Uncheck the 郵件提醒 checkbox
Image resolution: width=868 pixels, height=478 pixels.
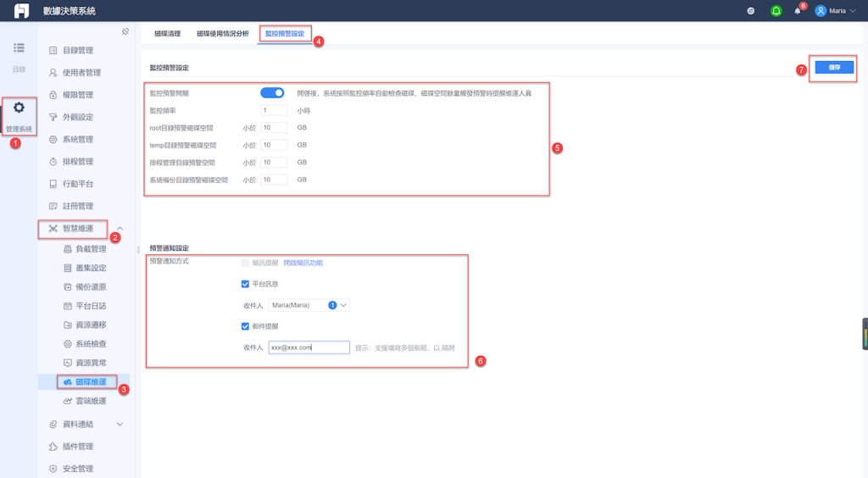245,326
